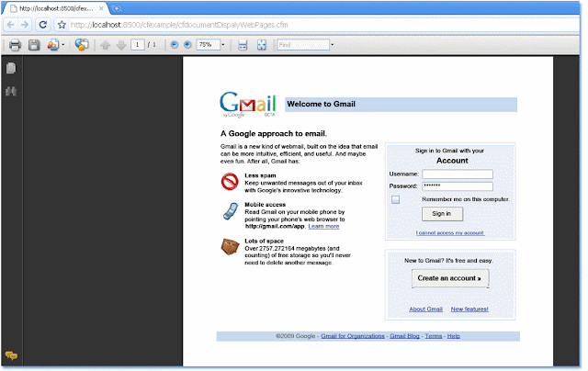Go to next page with the down arrow
The width and height of the screenshot is (588, 371).
120,45
